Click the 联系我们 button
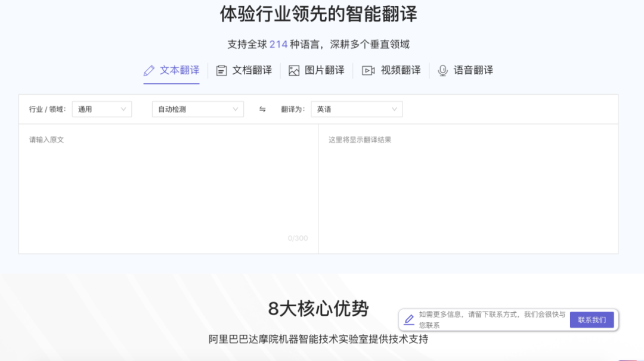The image size is (644, 361). (x=592, y=320)
